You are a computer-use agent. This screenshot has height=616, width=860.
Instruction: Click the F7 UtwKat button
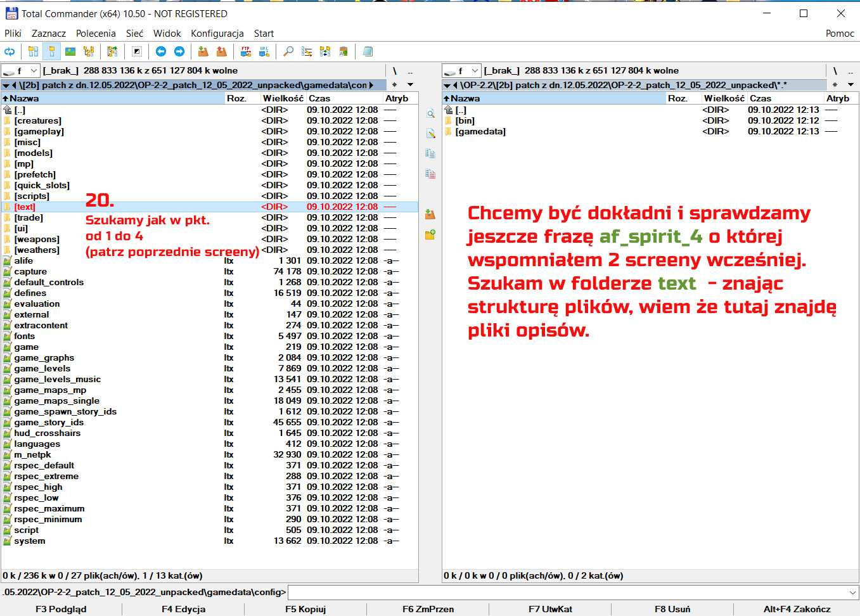[550, 609]
